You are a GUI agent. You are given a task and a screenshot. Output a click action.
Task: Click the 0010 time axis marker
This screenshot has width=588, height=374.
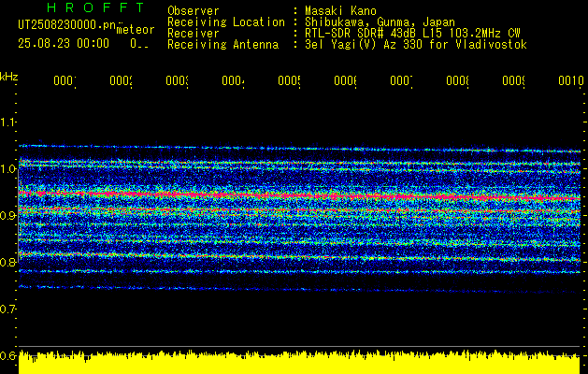click(571, 80)
